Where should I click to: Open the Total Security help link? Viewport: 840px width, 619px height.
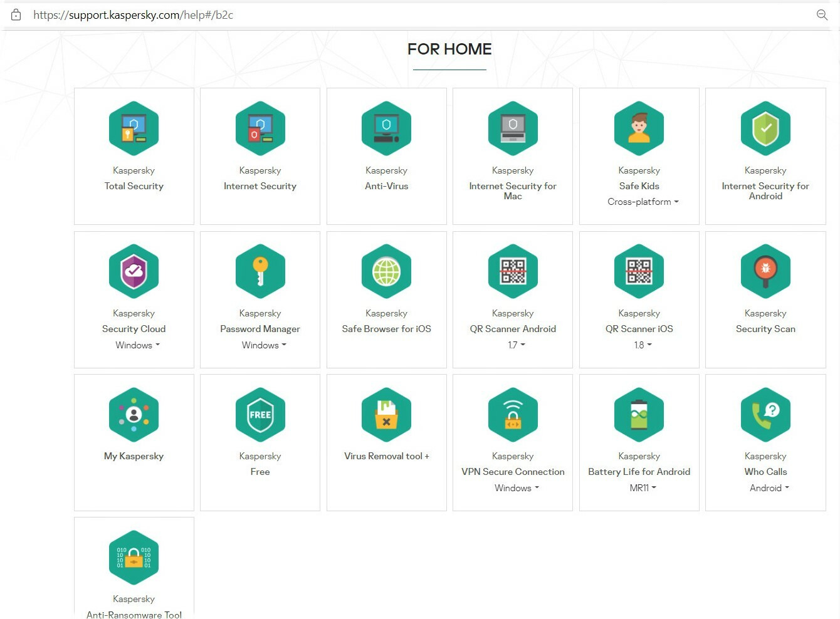click(x=134, y=186)
